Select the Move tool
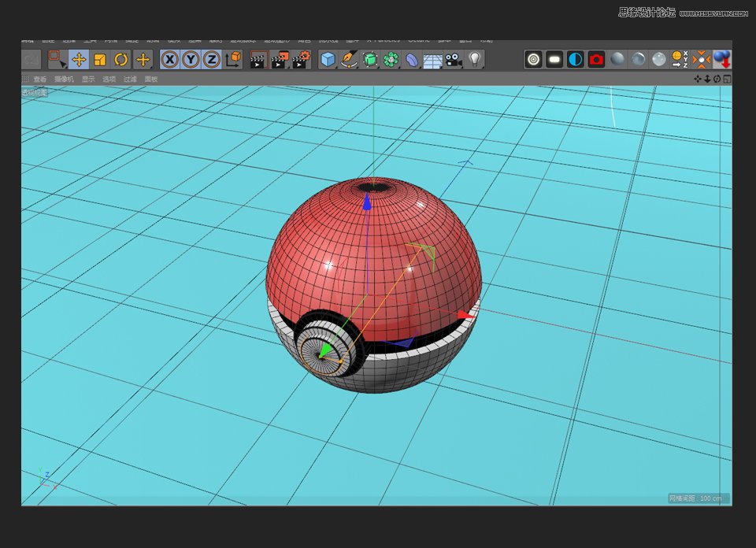The height and width of the screenshot is (548, 756). [x=80, y=59]
